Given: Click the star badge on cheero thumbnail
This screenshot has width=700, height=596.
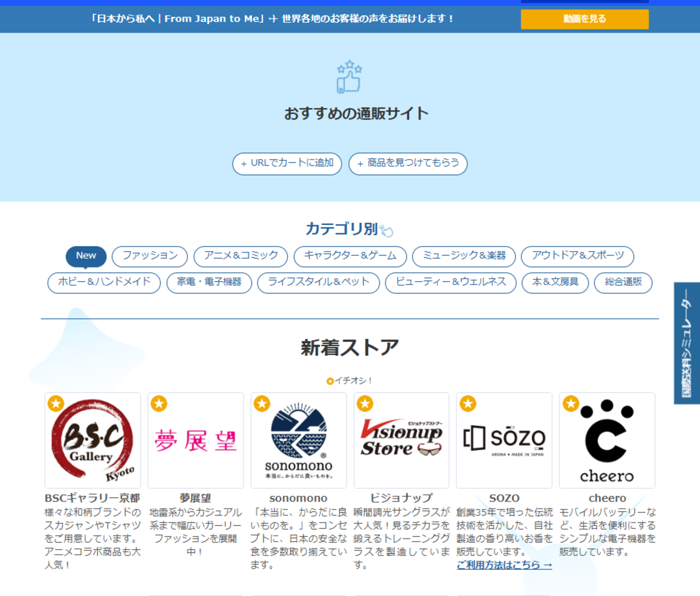Looking at the screenshot, I should point(570,403).
